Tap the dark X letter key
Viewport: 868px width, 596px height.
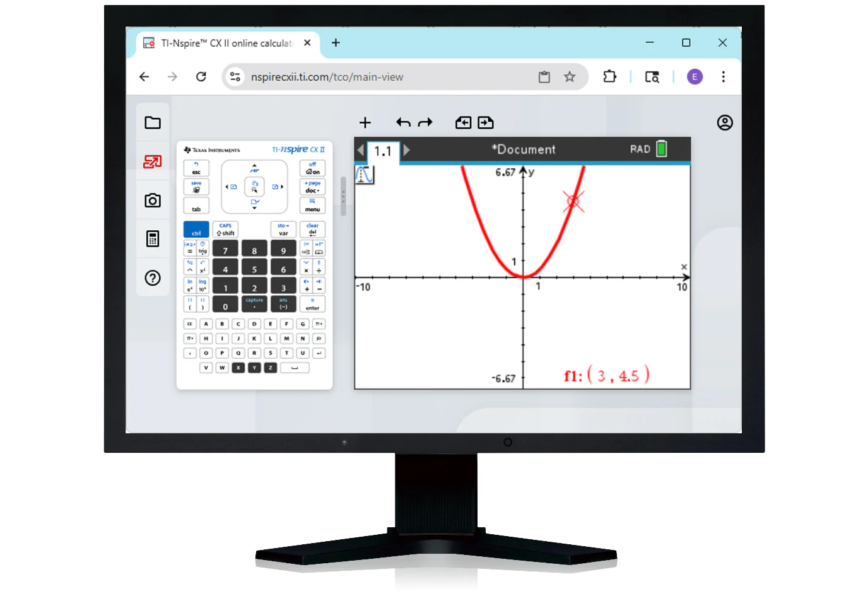click(x=238, y=368)
